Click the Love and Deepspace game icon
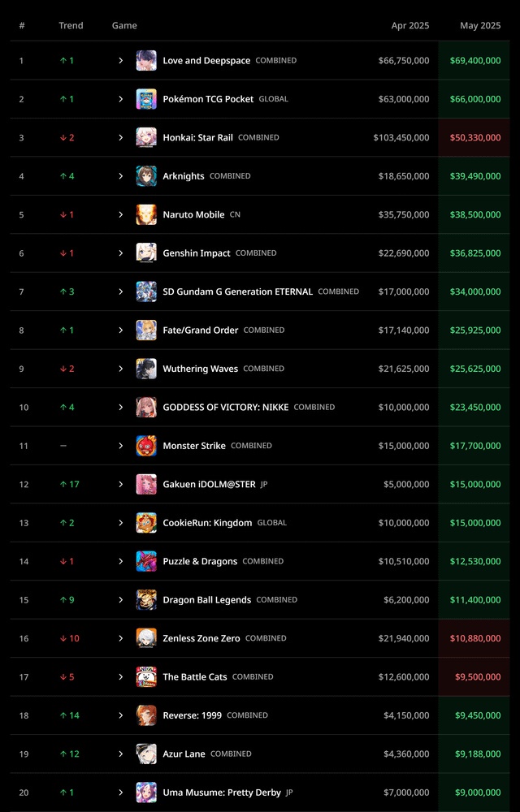This screenshot has height=812, width=520. [x=146, y=61]
